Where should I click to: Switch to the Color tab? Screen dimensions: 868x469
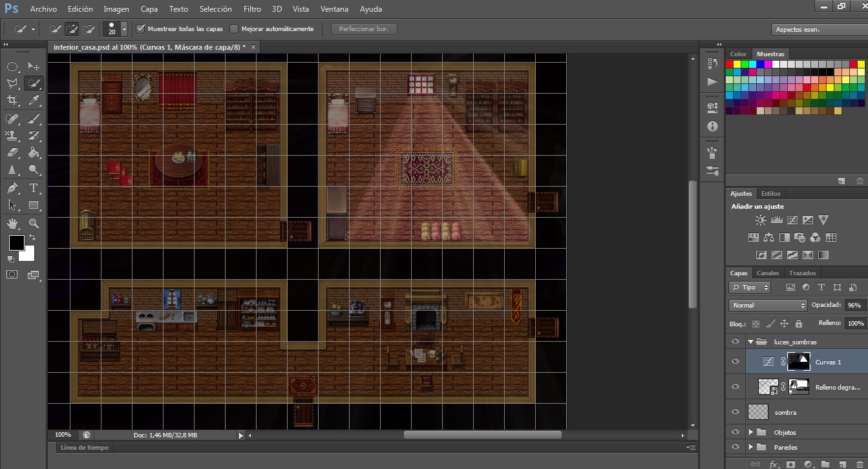(739, 54)
